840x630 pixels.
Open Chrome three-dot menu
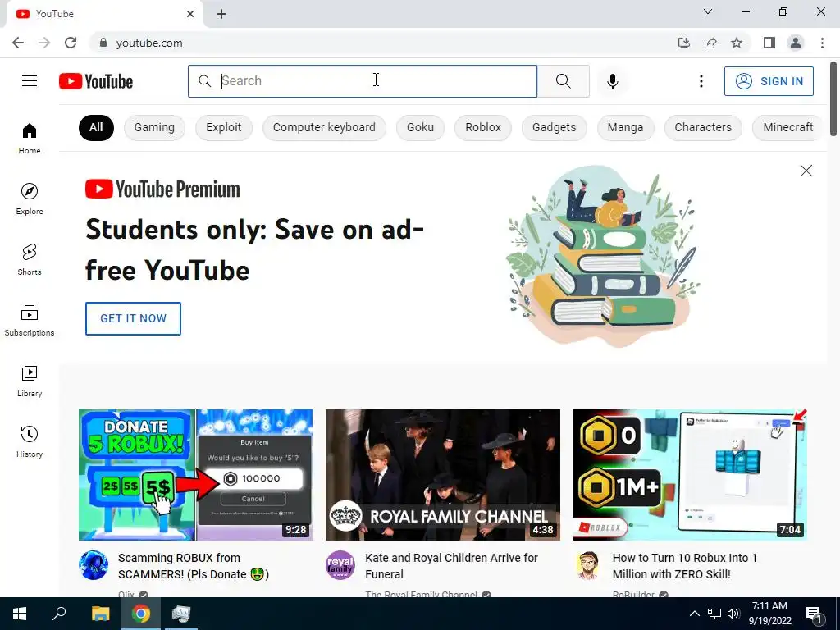click(822, 43)
